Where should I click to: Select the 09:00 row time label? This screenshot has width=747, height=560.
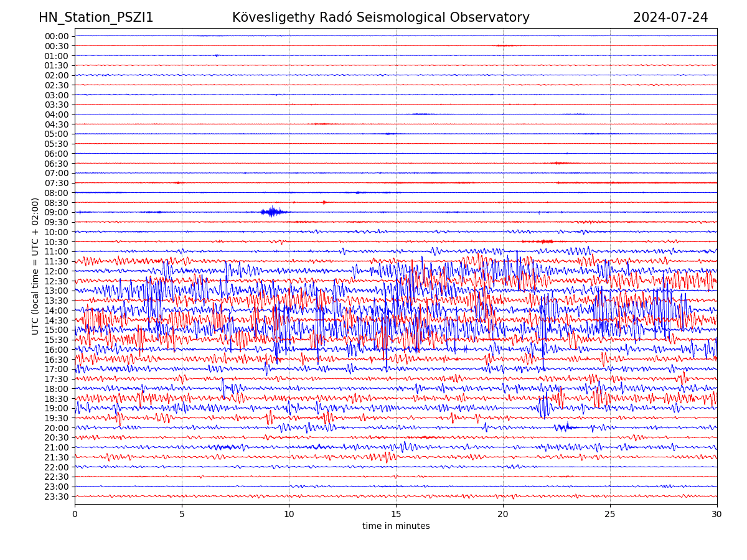coord(56,212)
